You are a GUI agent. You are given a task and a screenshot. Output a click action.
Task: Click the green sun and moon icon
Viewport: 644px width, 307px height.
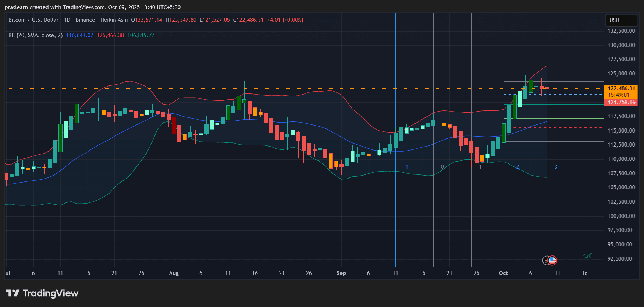[587, 256]
